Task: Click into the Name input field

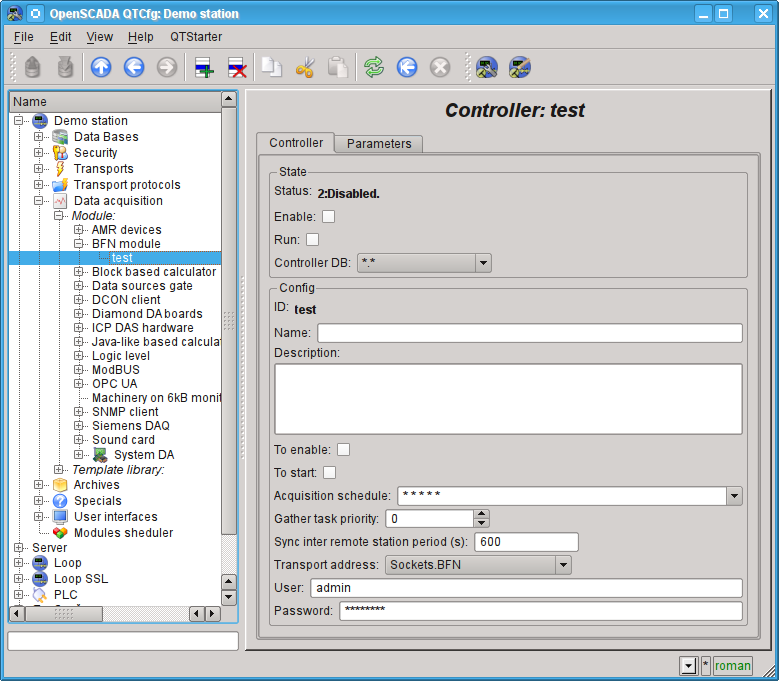Action: click(x=529, y=333)
